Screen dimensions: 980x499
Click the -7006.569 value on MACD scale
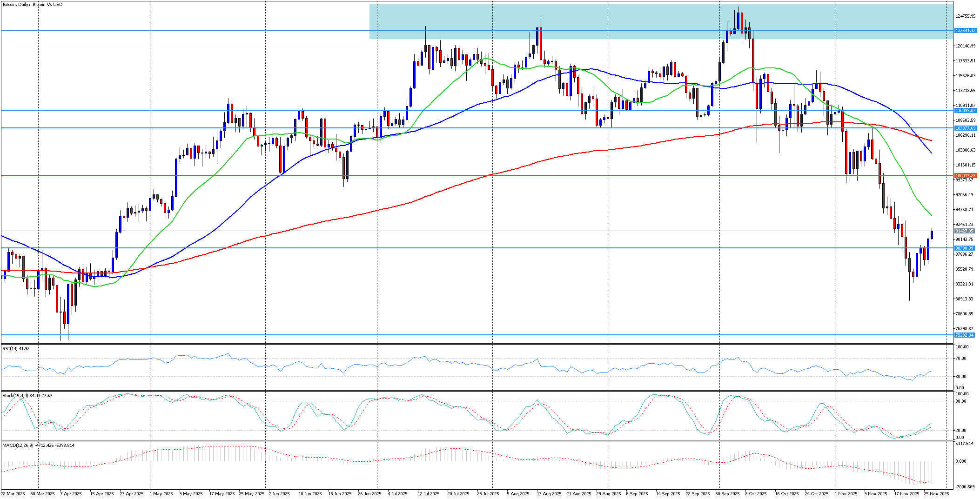(x=964, y=486)
